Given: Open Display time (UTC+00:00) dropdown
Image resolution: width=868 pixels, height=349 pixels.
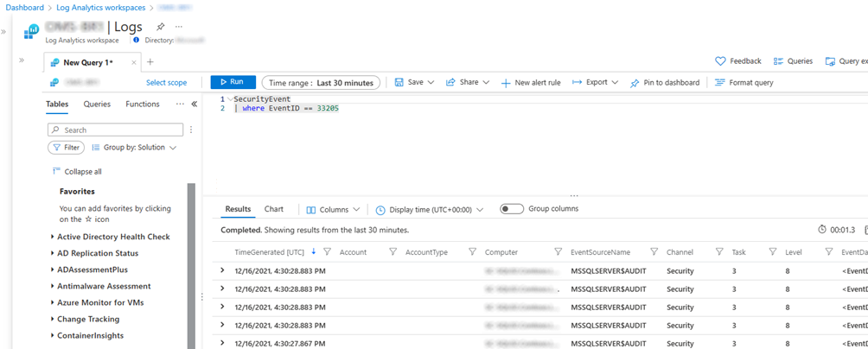Looking at the screenshot, I should pos(431,210).
